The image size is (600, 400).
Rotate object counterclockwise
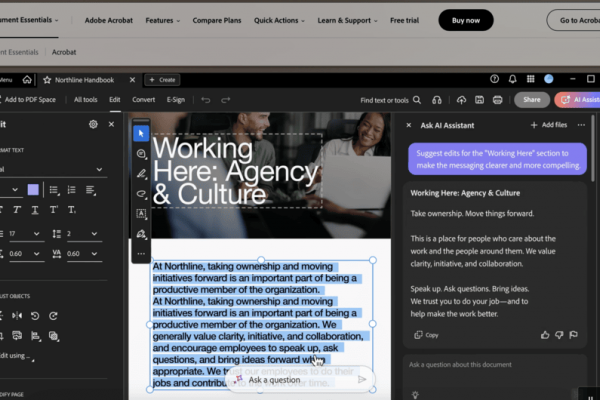click(35, 316)
